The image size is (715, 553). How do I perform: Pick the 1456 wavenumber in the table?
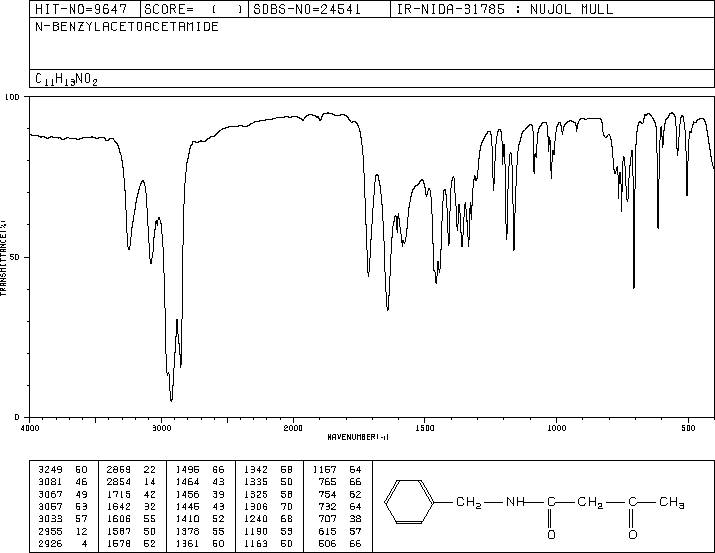[x=187, y=494]
